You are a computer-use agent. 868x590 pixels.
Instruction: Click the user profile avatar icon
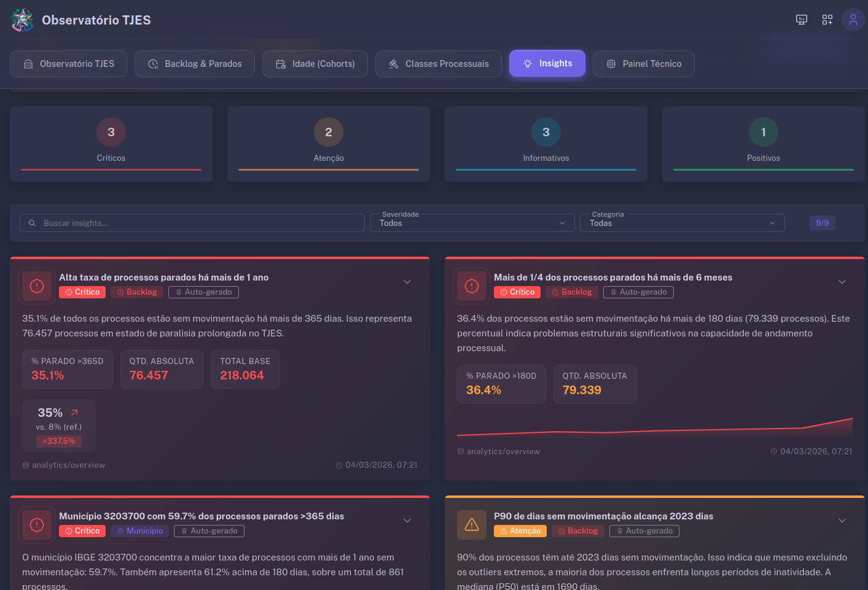[853, 19]
